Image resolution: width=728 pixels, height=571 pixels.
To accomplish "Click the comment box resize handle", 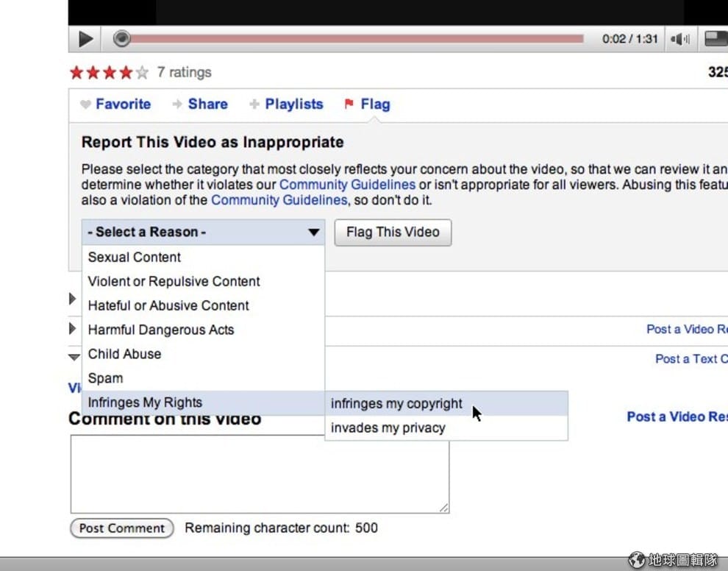I will click(444, 508).
